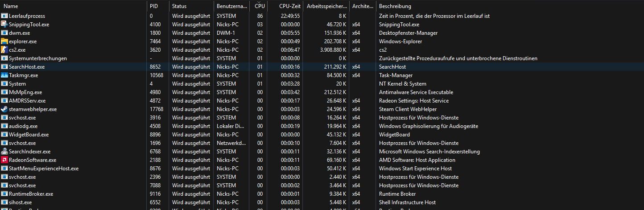
Task: Click user 'Lokaler Di...' in audiodg.exe row
Action: tap(231, 126)
